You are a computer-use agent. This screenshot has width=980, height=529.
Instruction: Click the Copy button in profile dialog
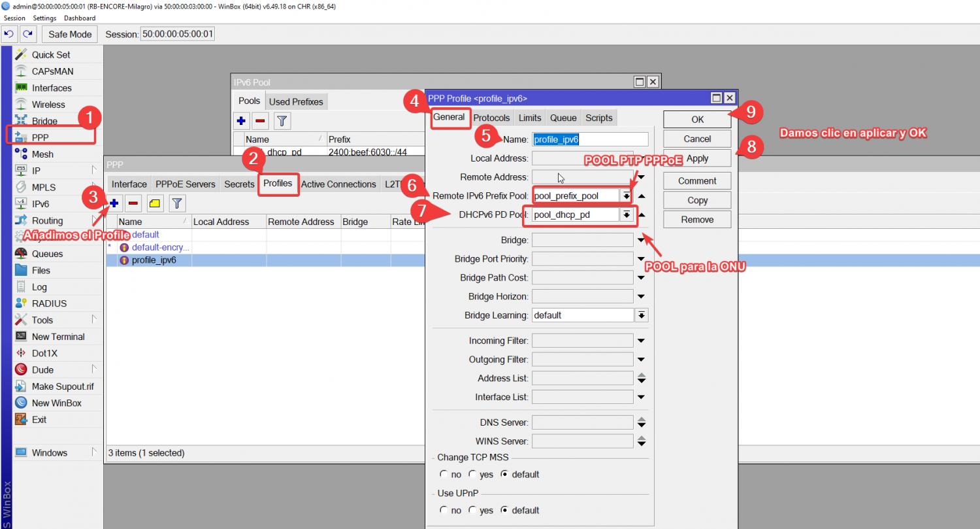(x=697, y=200)
